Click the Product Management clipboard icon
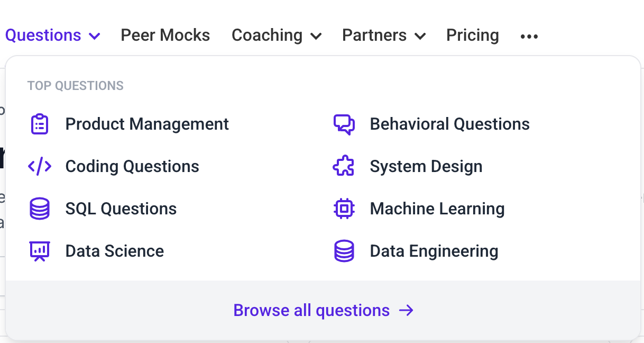Screen dimensions: 644x343 coord(40,124)
